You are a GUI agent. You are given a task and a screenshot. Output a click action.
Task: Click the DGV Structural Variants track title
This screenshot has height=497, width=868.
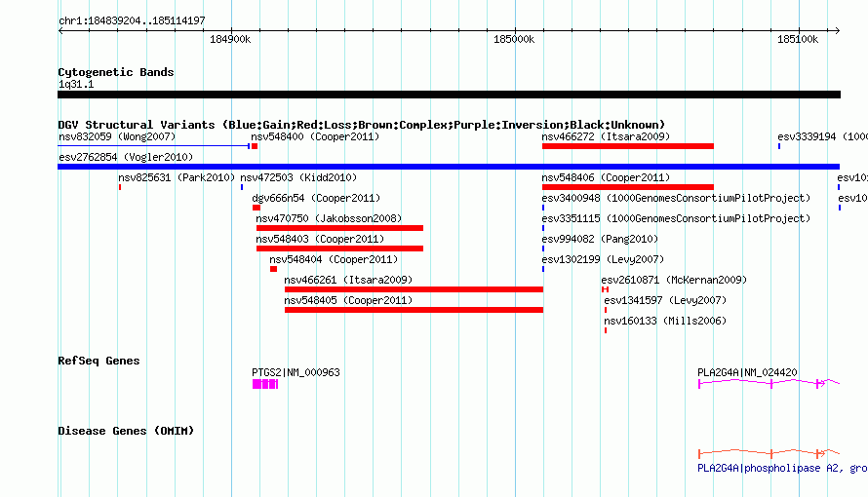point(362,125)
